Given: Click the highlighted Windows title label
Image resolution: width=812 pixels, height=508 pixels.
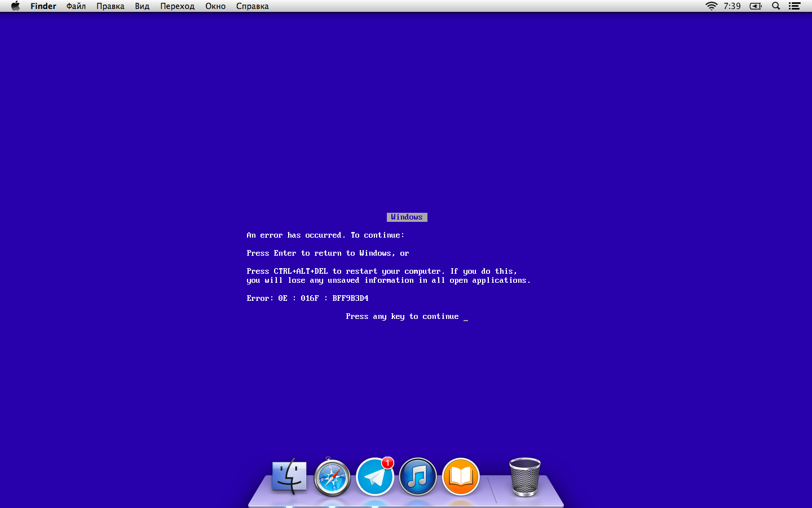Looking at the screenshot, I should 407,217.
